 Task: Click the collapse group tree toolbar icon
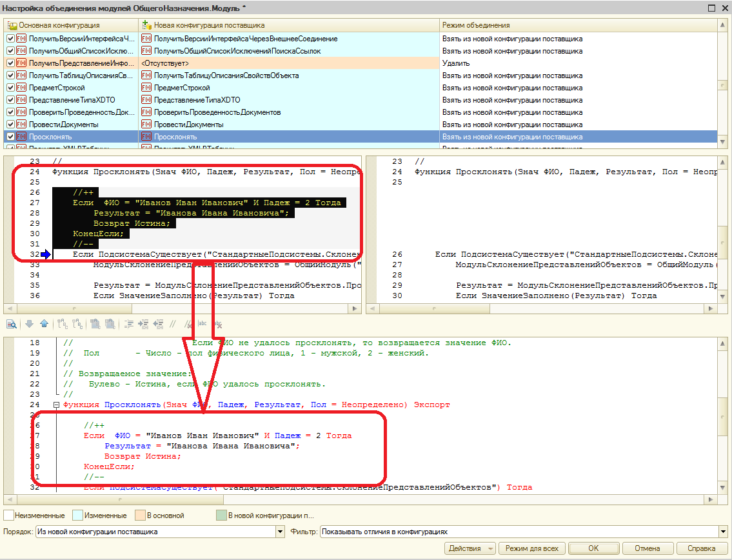pyautogui.click(x=77, y=324)
